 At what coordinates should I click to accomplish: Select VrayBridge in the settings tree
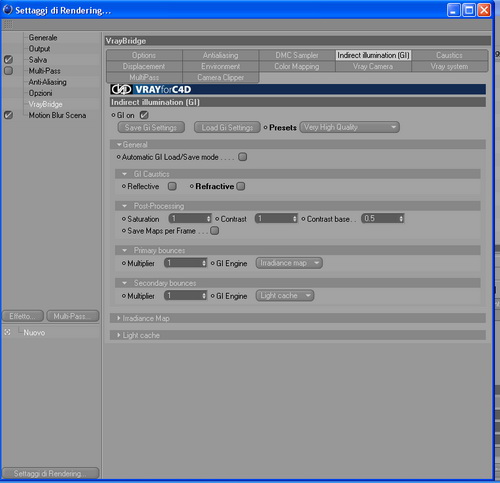45,104
